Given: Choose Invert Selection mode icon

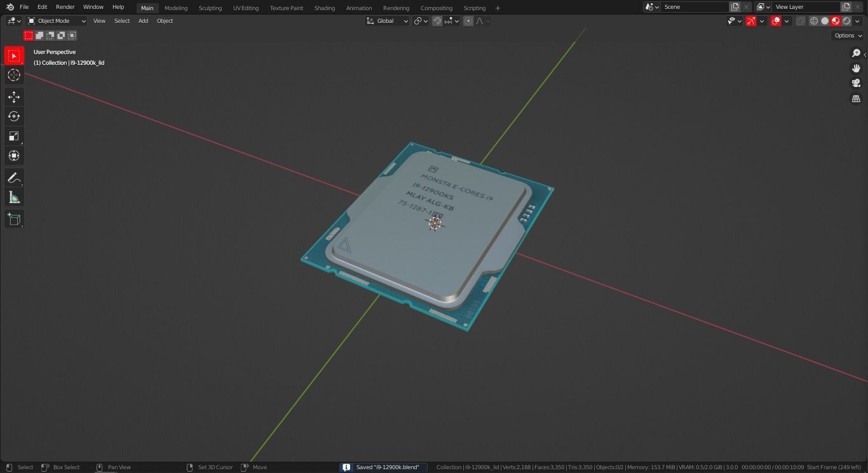Looking at the screenshot, I should [x=61, y=36].
